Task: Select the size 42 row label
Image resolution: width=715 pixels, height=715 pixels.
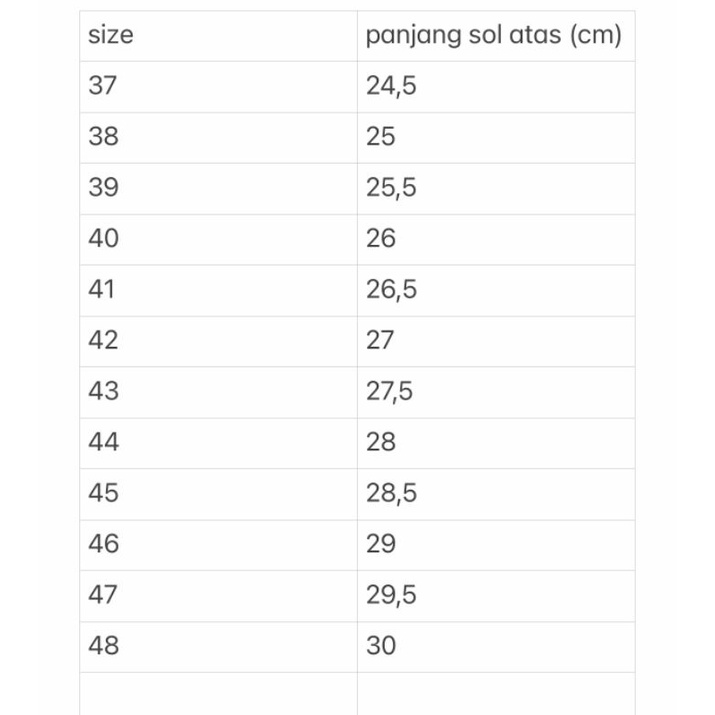Action: [x=103, y=341]
